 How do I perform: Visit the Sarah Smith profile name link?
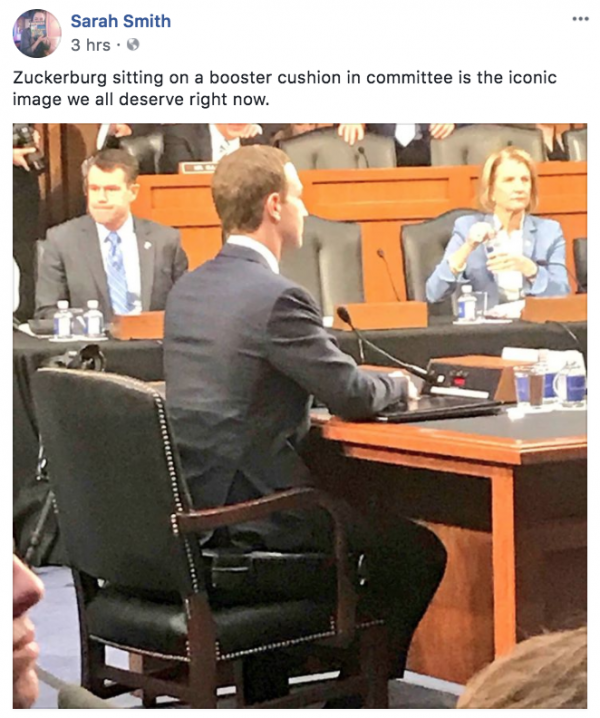pos(120,21)
